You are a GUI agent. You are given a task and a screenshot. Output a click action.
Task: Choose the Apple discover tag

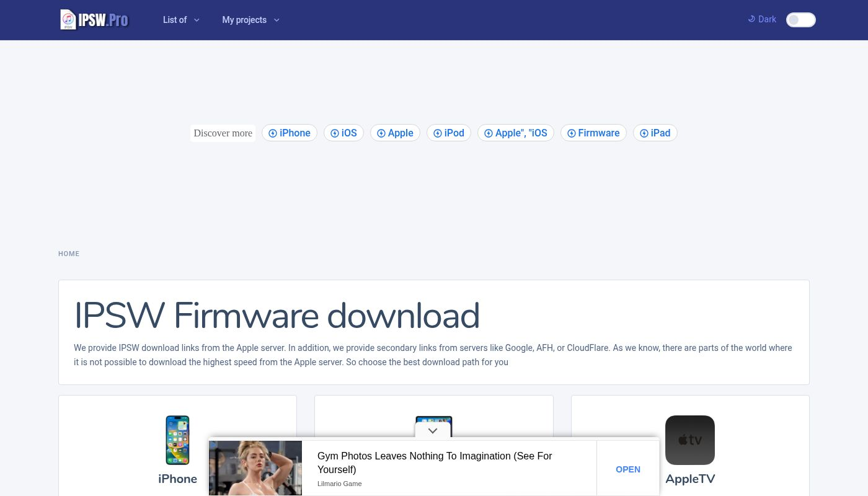click(395, 133)
